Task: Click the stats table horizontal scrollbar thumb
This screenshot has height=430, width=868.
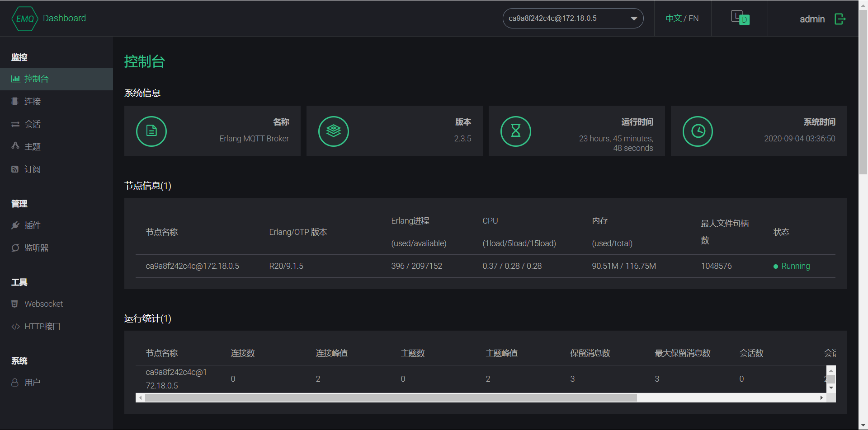Action: click(391, 397)
